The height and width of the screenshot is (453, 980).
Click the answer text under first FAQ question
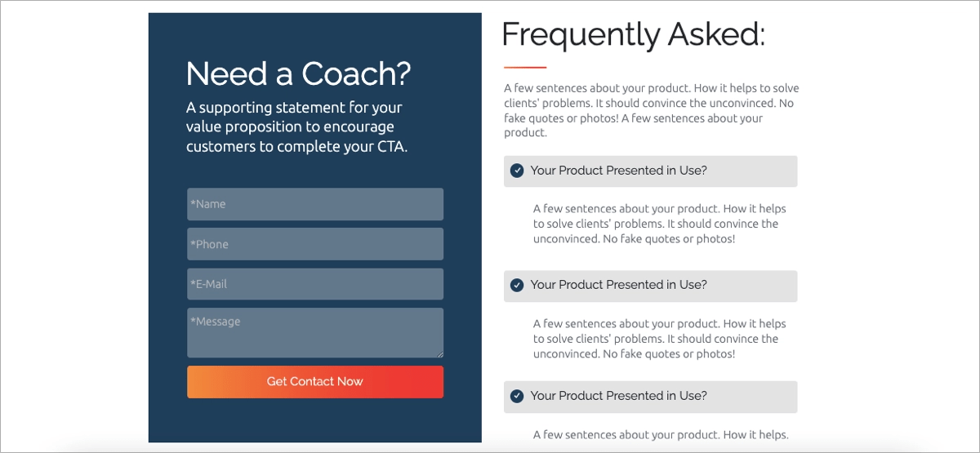pyautogui.click(x=659, y=224)
